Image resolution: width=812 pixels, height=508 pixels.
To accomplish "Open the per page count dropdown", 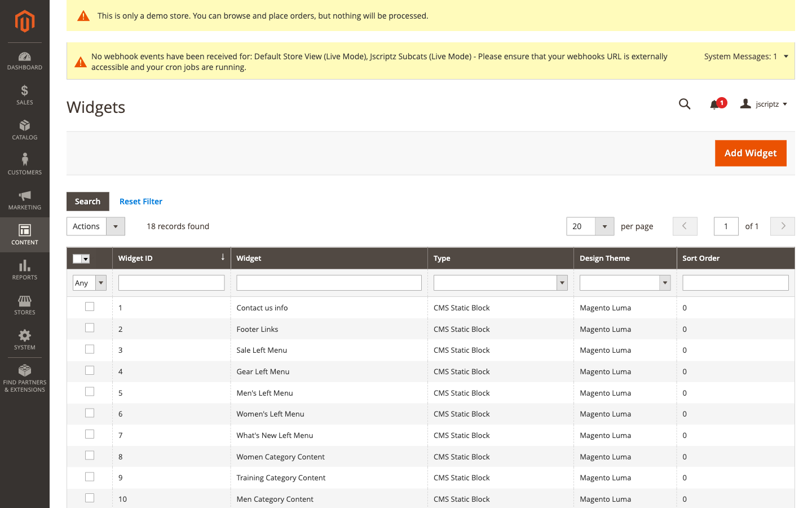I will [604, 226].
